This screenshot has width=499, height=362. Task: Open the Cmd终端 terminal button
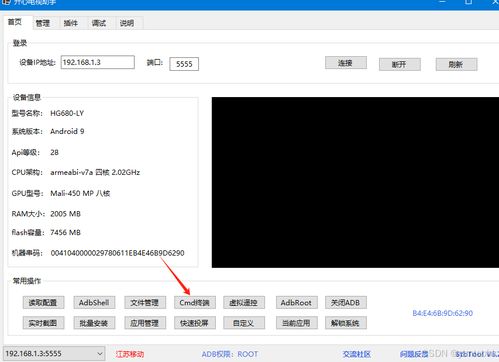(195, 303)
